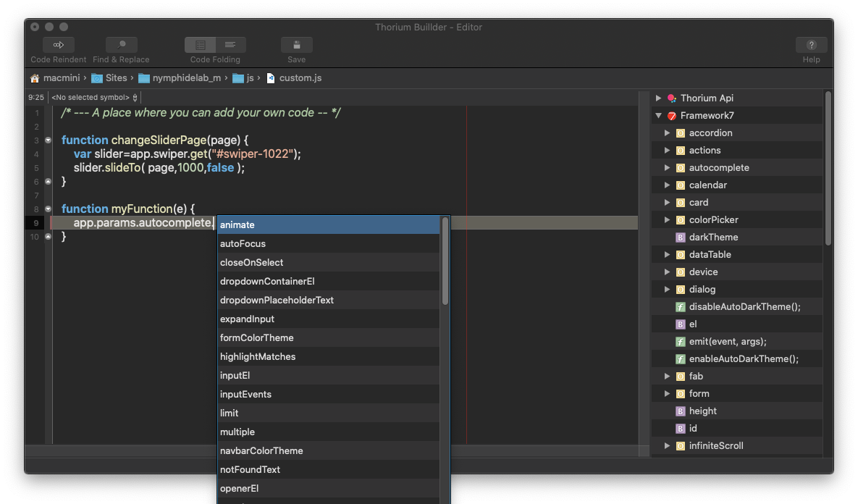
Task: Collapse the changeSliderPage function fold marker
Action: coord(49,140)
